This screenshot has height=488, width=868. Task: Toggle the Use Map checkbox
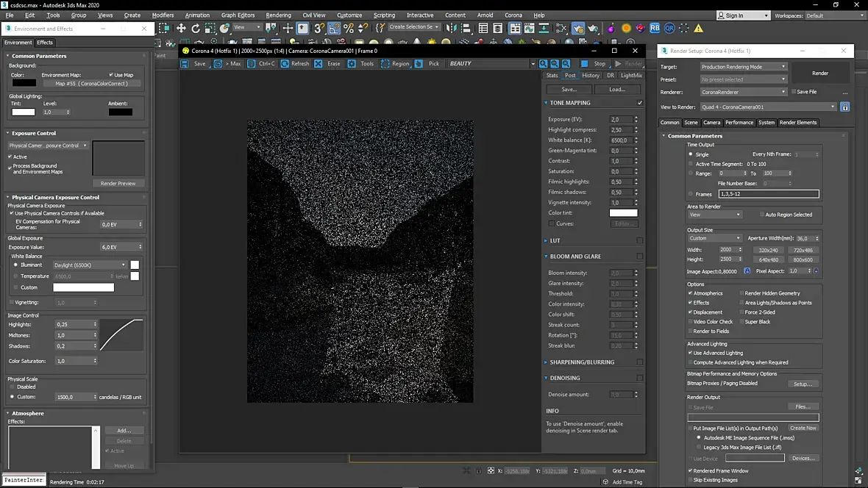tap(111, 75)
